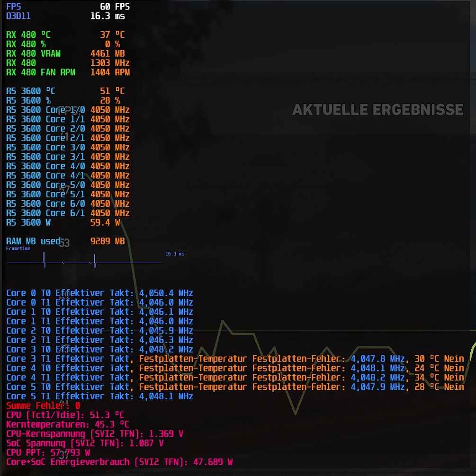The height and width of the screenshot is (476, 476).
Task: Select the 24 °C Festplatten temperature value
Action: point(427,369)
